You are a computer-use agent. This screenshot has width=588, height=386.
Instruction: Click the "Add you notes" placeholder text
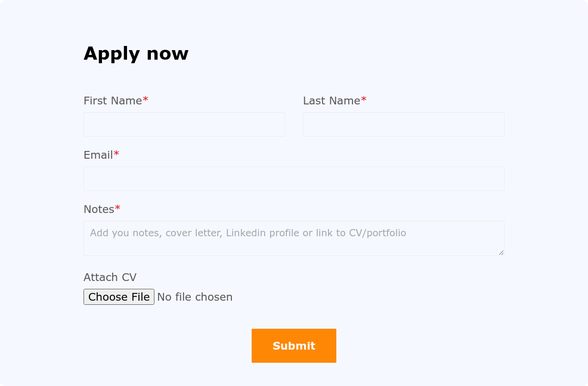(125, 233)
